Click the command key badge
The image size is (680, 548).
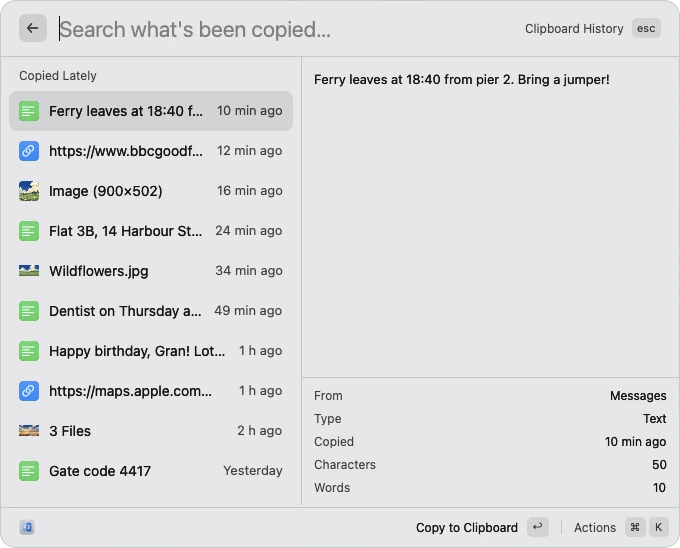[635, 527]
